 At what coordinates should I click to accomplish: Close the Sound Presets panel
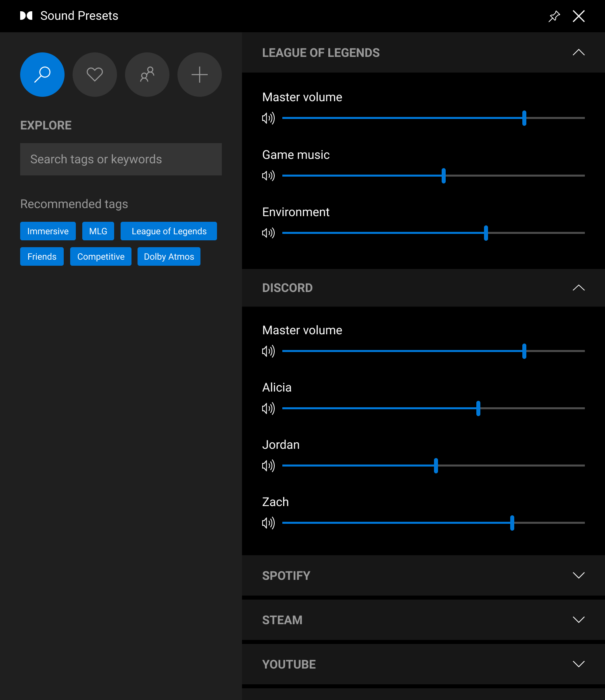(x=579, y=16)
